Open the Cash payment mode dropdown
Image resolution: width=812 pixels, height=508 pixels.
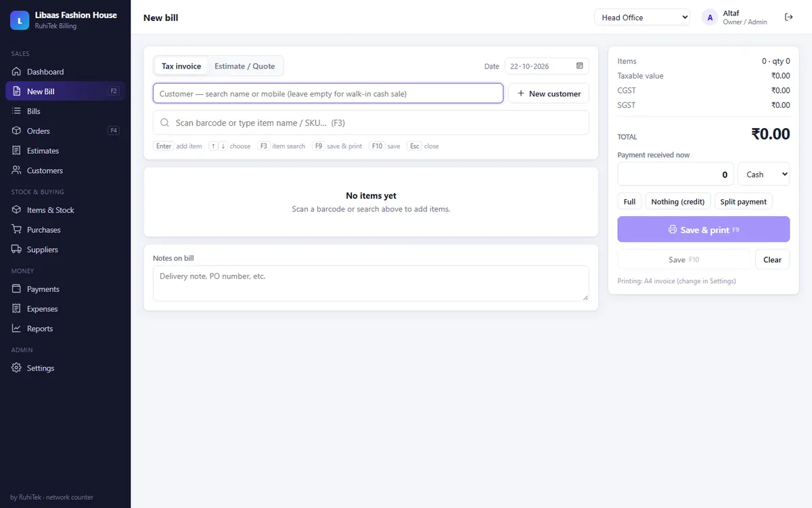[764, 174]
